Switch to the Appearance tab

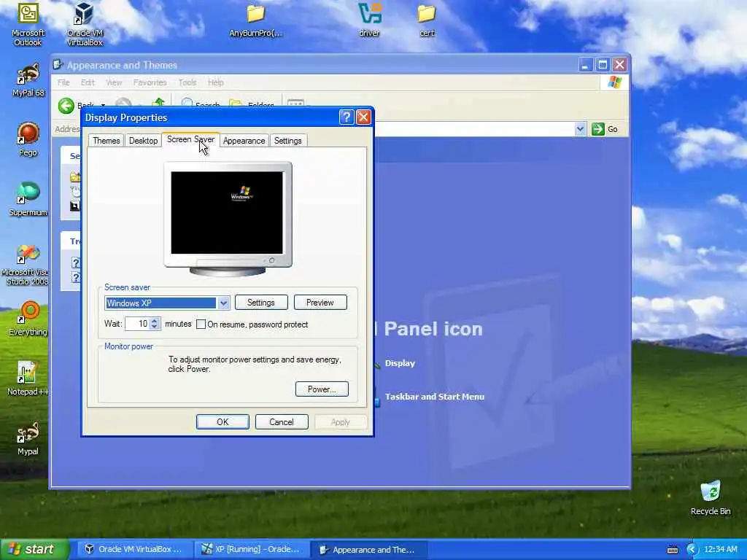click(244, 141)
